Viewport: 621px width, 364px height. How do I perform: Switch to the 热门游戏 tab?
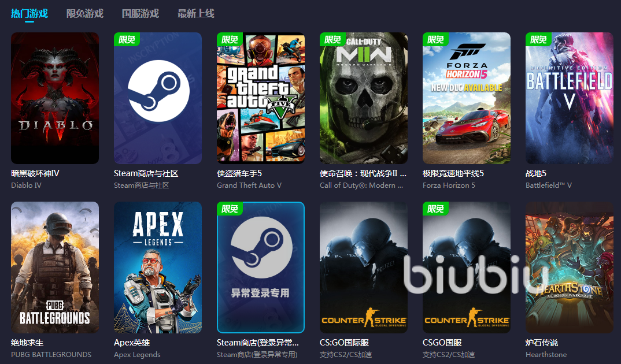point(29,13)
